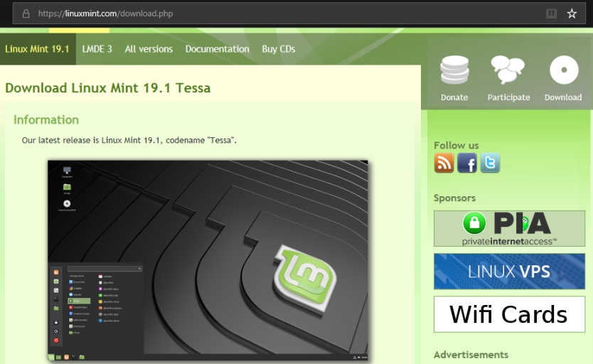Bookmark this page with the star icon
The width and height of the screenshot is (593, 364).
pyautogui.click(x=572, y=14)
